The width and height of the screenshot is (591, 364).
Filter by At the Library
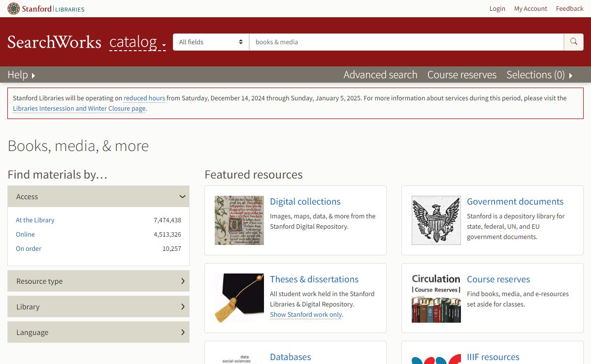35,220
